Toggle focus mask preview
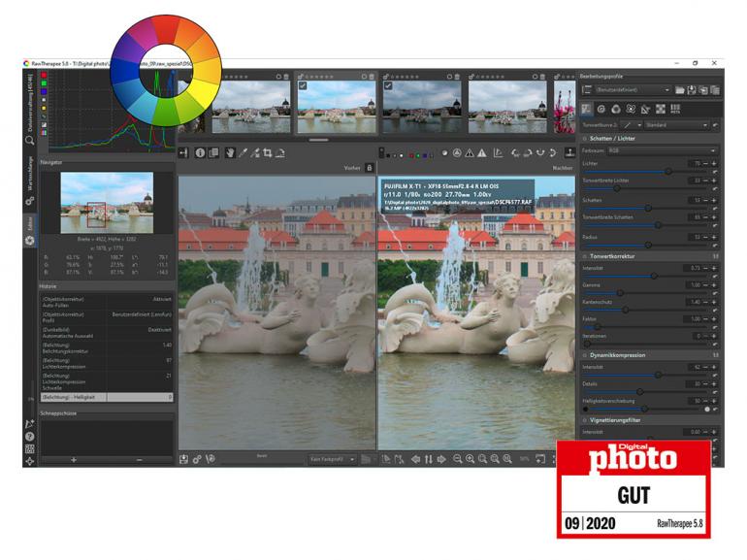Screen dimensions: 747x560 pos(457,153)
